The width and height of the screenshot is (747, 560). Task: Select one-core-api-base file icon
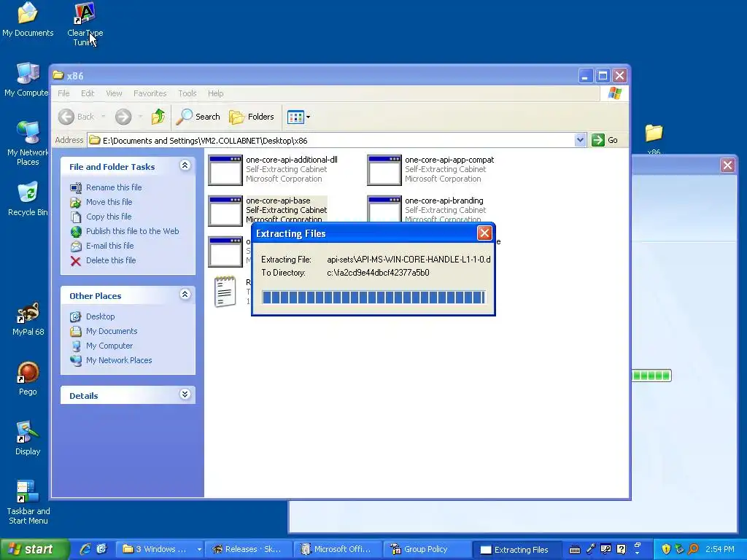pos(225,211)
